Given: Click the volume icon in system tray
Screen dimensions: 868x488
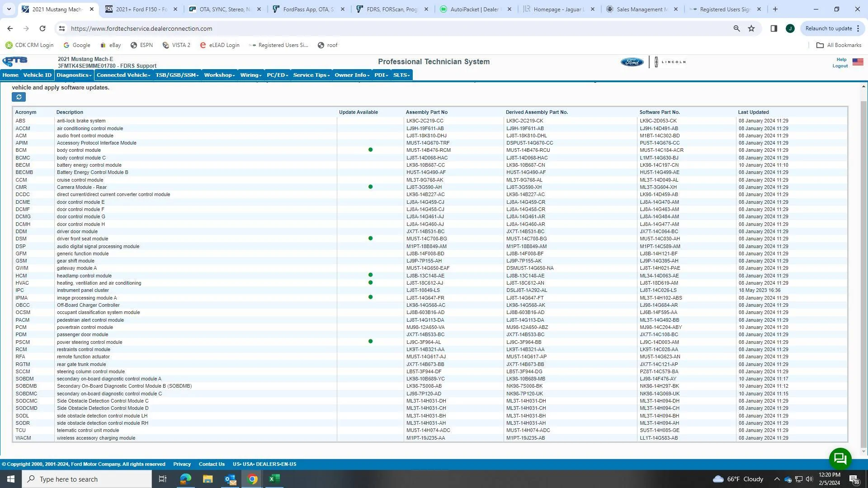Looking at the screenshot, I should tap(809, 479).
